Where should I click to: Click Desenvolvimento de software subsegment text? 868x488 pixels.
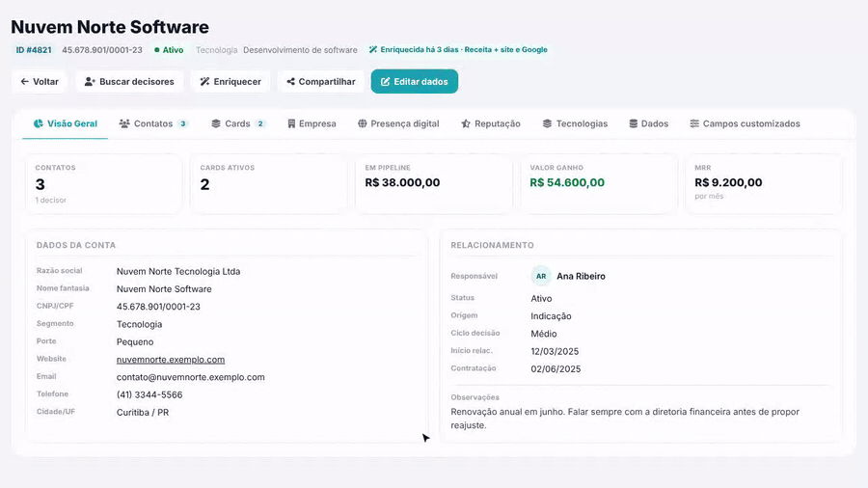point(300,50)
